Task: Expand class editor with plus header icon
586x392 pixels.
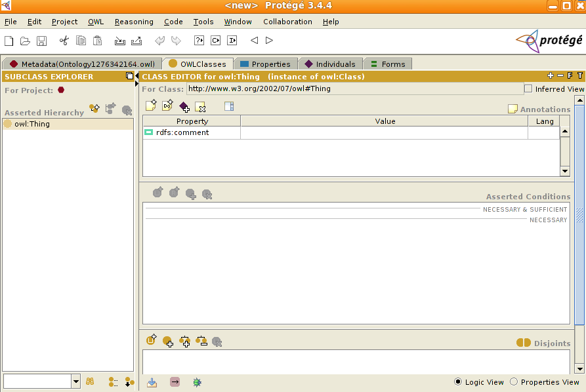Action: tap(551, 75)
